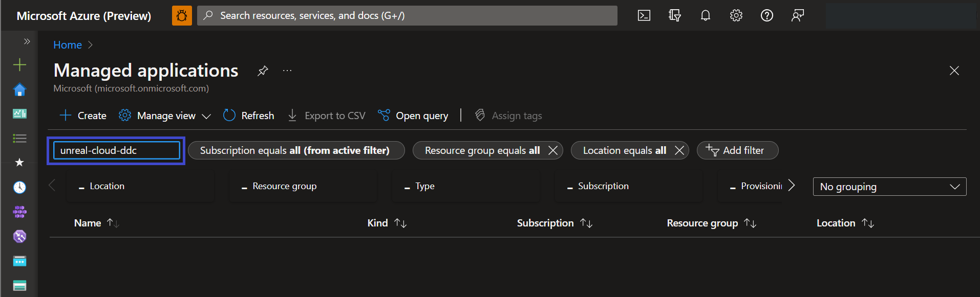
Task: Click Export to CSV
Action: (327, 116)
